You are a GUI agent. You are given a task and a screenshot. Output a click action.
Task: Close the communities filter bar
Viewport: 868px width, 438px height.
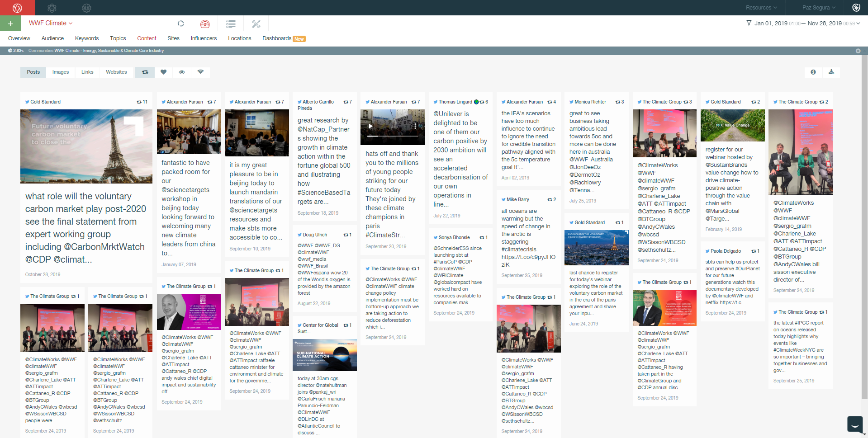[858, 51]
